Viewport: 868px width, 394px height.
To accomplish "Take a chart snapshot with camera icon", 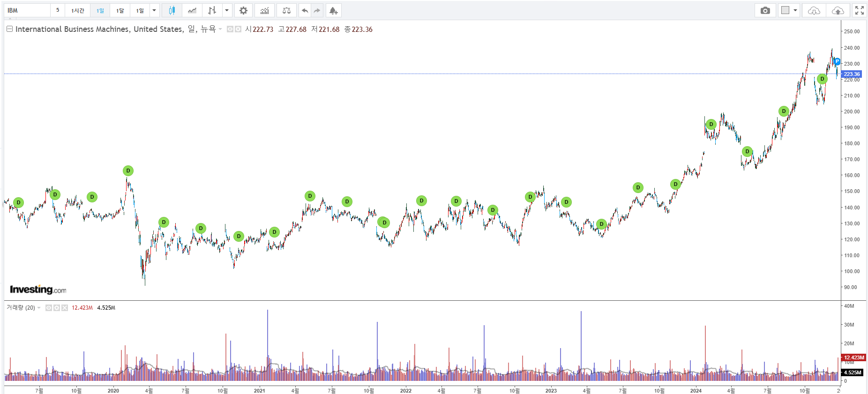I will 765,10.
